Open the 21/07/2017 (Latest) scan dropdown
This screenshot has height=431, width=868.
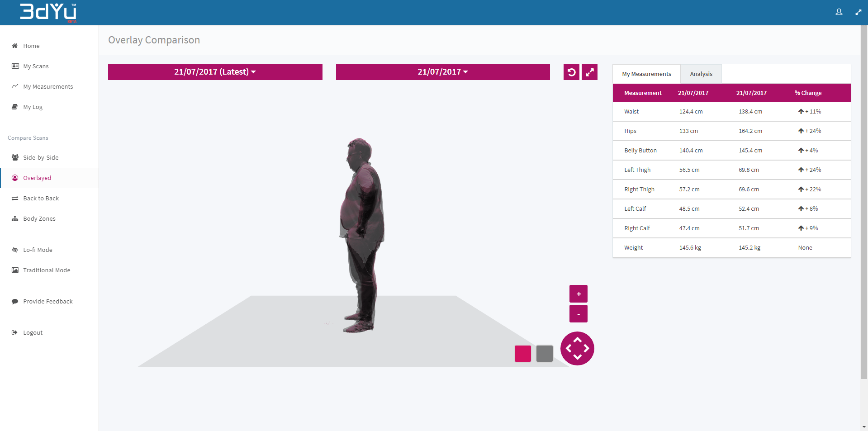[x=215, y=72]
